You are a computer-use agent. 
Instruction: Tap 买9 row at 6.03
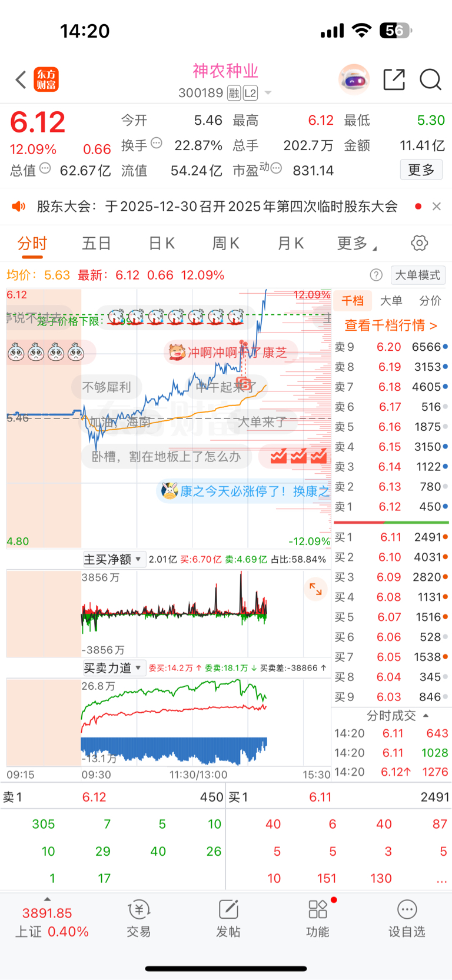tap(391, 697)
